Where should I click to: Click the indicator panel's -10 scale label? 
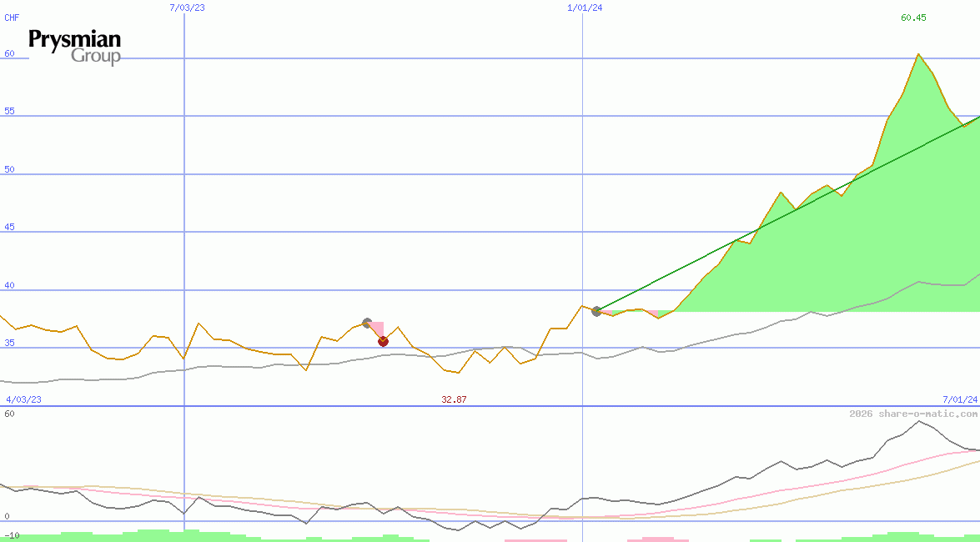click(12, 535)
